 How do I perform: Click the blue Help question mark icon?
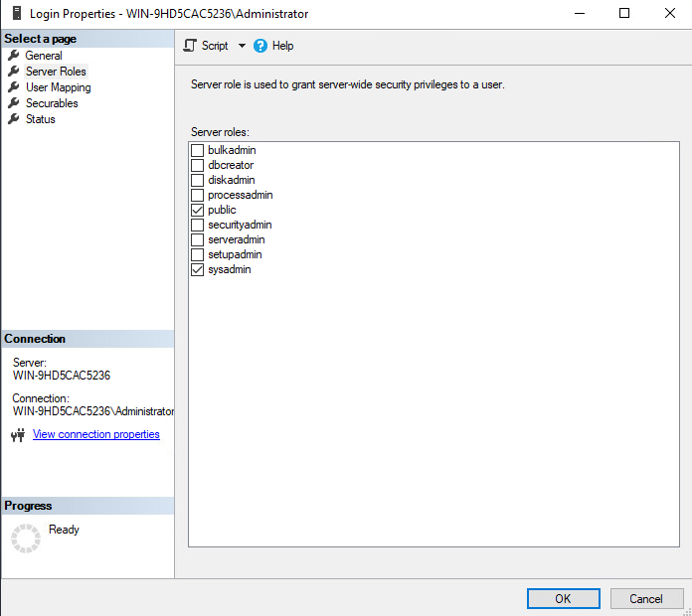(x=260, y=46)
